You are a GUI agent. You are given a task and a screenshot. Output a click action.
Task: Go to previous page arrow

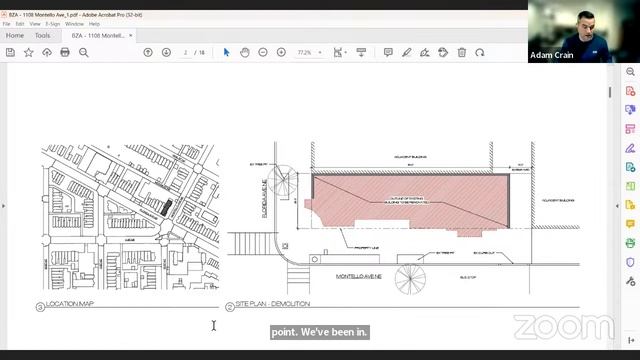[x=148, y=52]
